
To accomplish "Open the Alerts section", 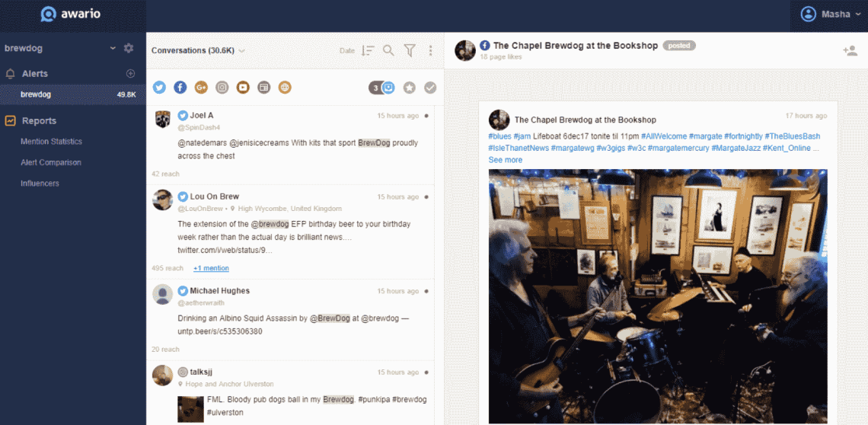I will click(x=35, y=74).
